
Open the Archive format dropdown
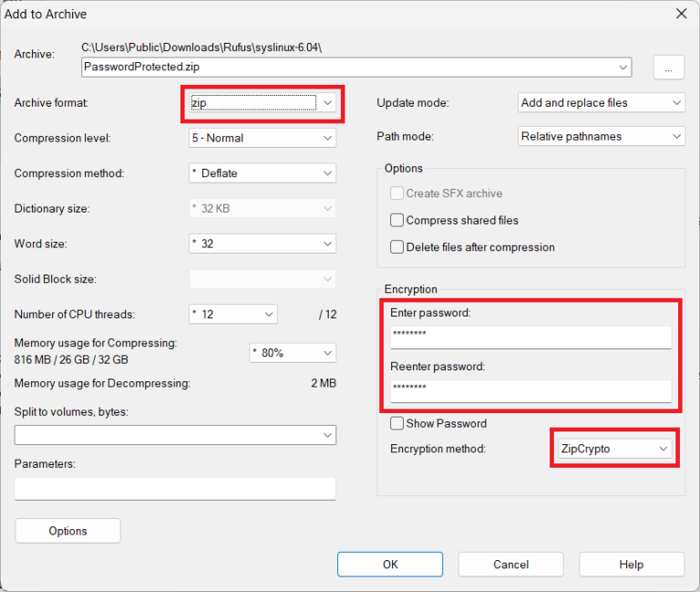tap(262, 103)
